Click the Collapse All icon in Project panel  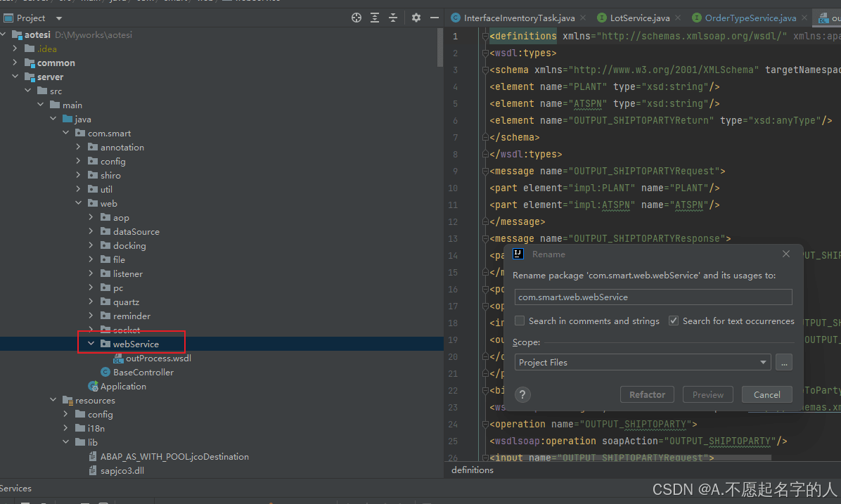pos(392,18)
